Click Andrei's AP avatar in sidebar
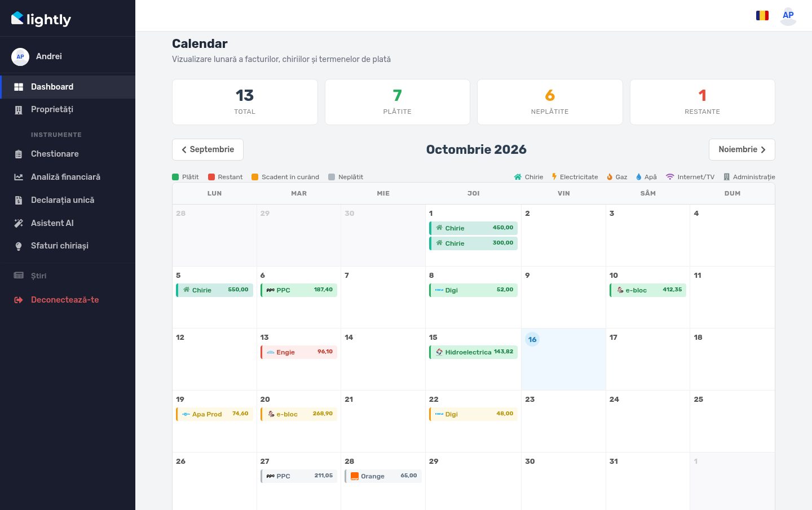812x510 pixels. pyautogui.click(x=20, y=56)
